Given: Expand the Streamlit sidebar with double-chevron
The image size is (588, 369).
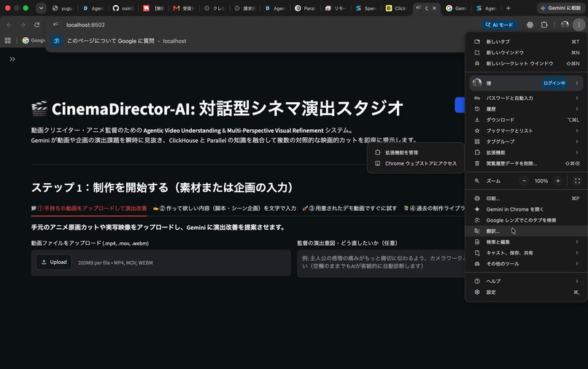Looking at the screenshot, I should pyautogui.click(x=12, y=59).
